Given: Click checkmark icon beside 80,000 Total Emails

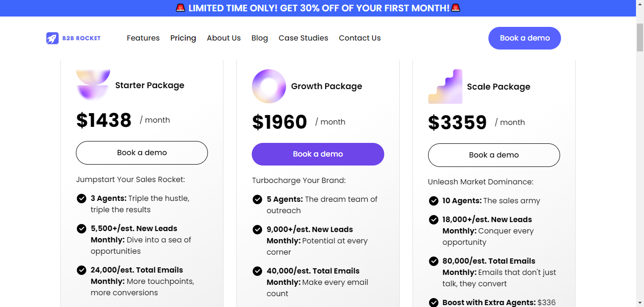Looking at the screenshot, I should pos(434,261).
